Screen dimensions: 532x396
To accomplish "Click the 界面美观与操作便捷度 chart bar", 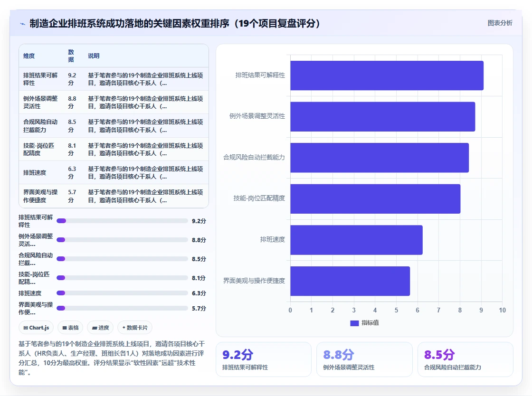I will point(350,281).
